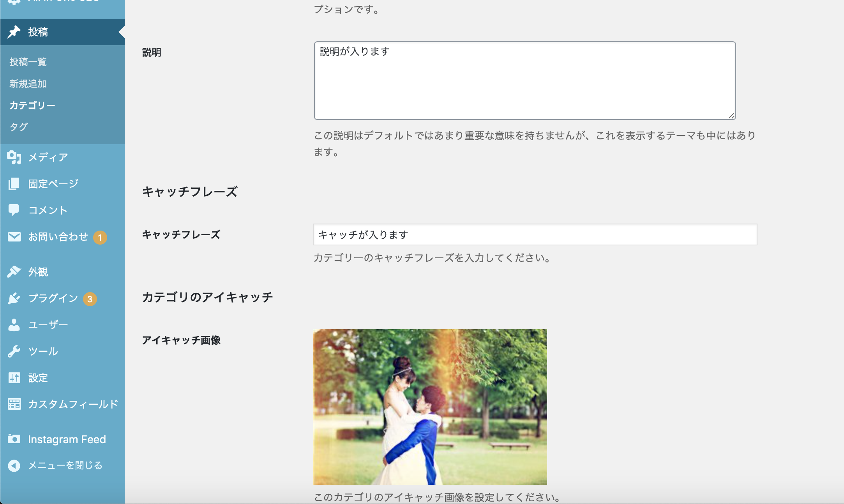
Task: Select 新規追加 under posts
Action: (x=28, y=84)
